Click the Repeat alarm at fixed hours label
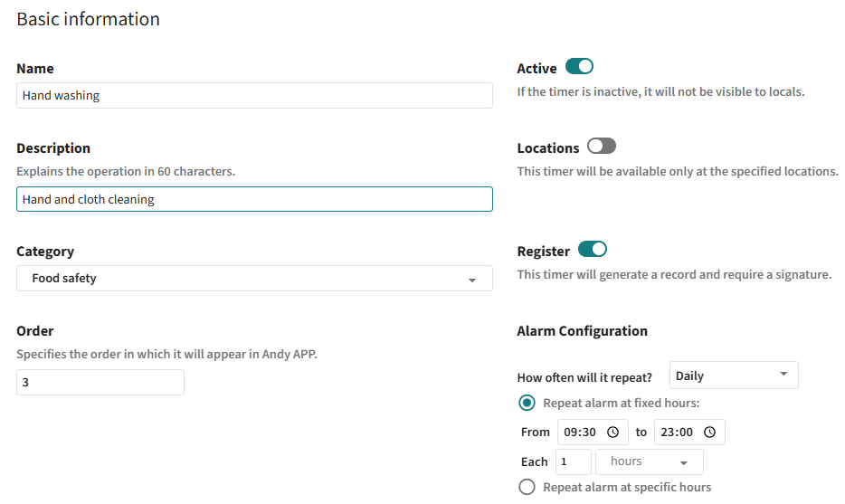845x504 pixels. (x=622, y=404)
